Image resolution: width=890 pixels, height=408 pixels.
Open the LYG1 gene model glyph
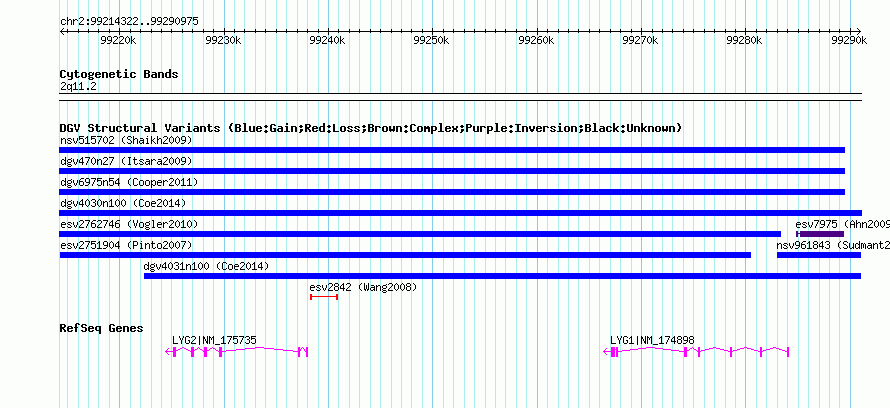(x=696, y=352)
